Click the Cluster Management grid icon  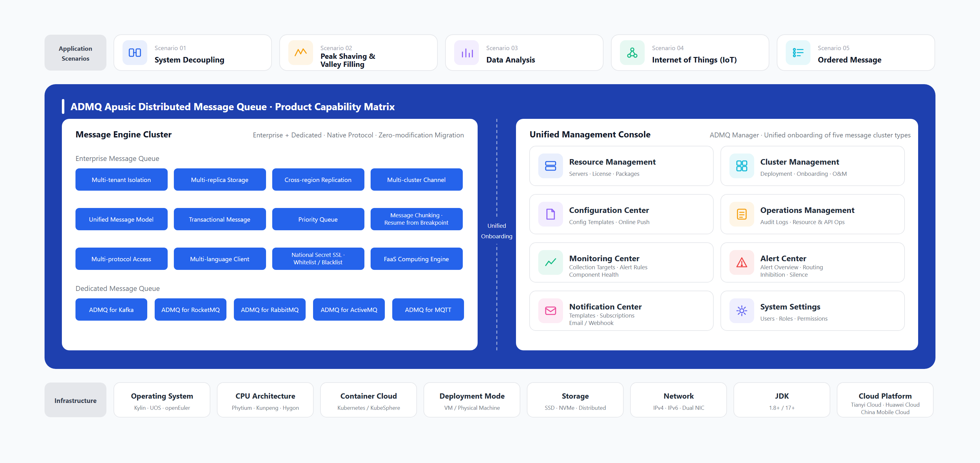click(741, 166)
